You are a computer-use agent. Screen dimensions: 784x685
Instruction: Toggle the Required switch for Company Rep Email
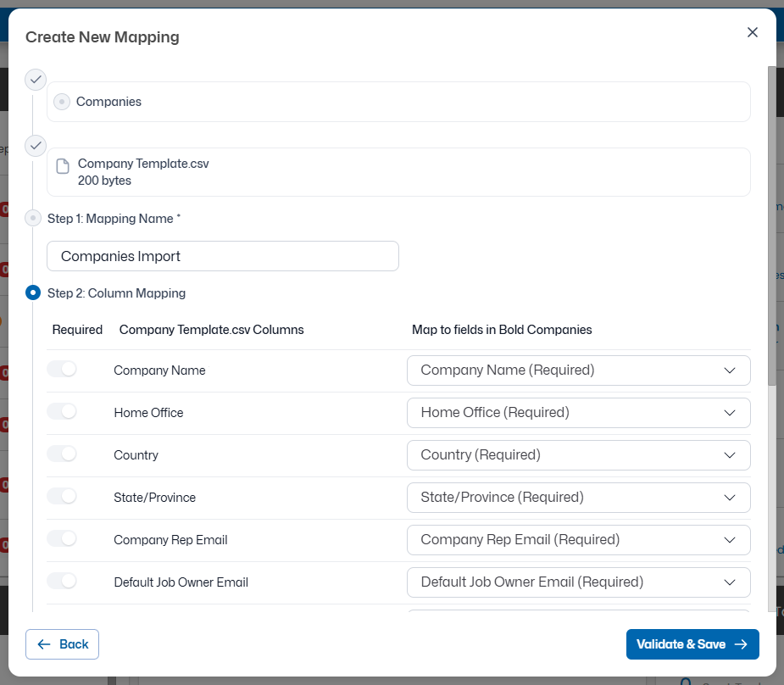(62, 538)
